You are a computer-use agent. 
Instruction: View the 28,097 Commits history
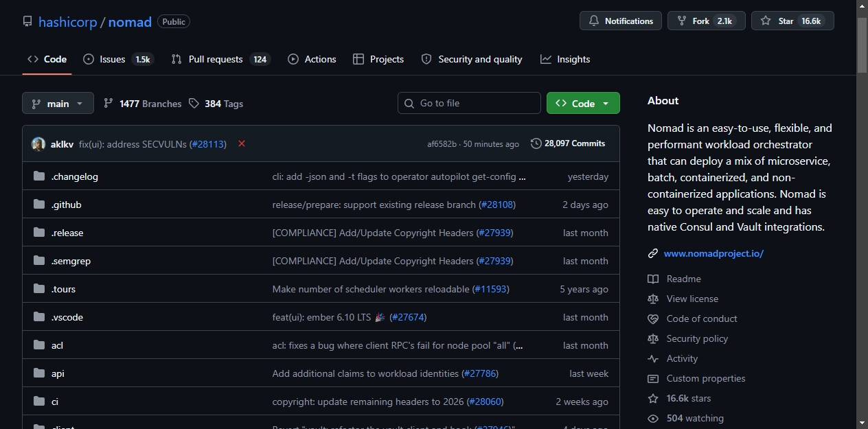[x=568, y=143]
